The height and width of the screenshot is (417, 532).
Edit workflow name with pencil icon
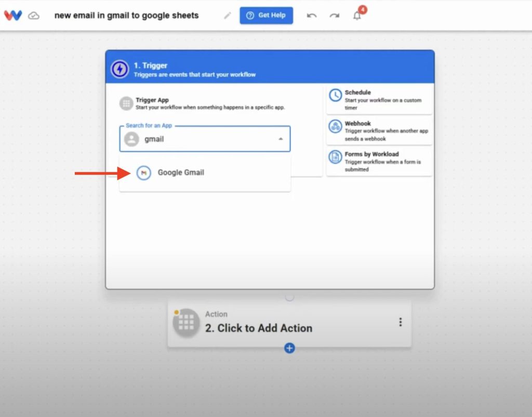228,16
